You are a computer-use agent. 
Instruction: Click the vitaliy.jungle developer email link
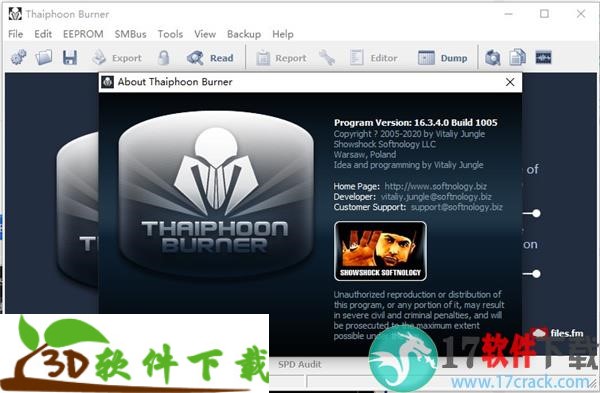(436, 197)
